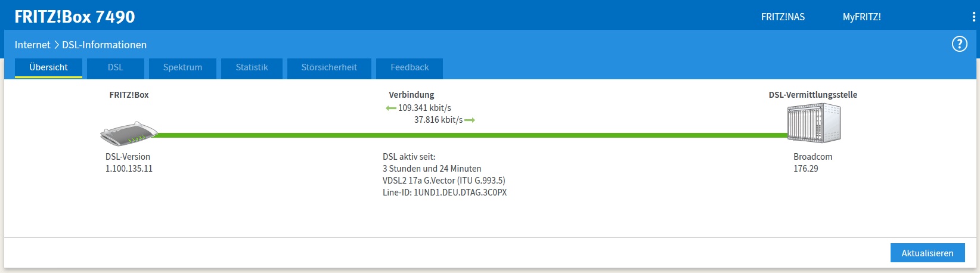Open the DSL tab
Screen dimensions: 980x273
116,68
